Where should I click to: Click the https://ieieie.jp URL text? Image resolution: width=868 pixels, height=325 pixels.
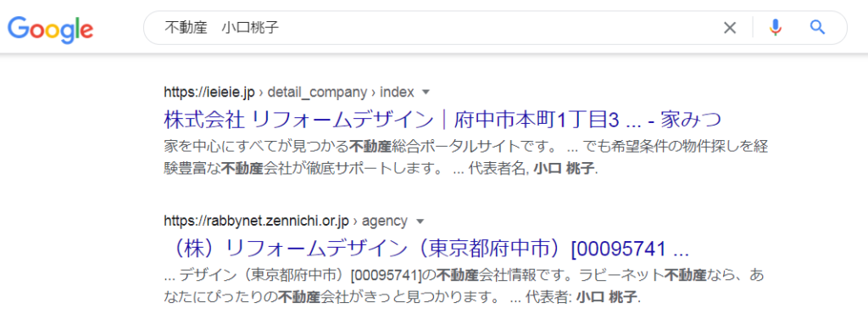[x=209, y=92]
